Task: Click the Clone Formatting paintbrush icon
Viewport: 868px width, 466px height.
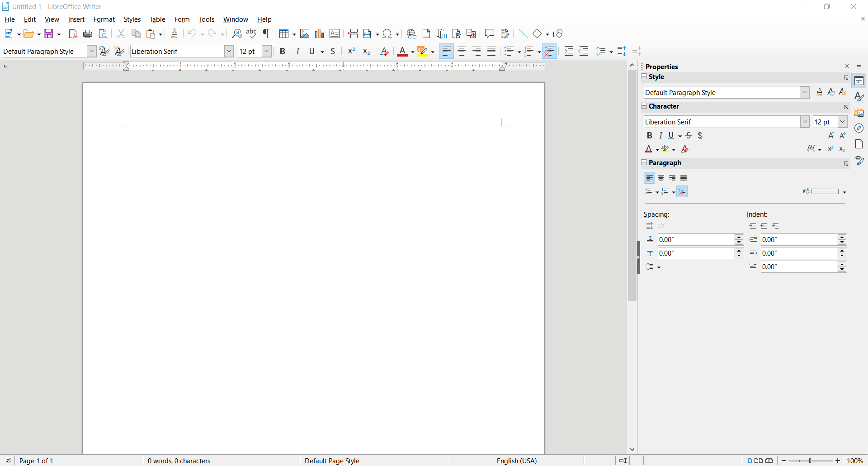Action: click(175, 33)
